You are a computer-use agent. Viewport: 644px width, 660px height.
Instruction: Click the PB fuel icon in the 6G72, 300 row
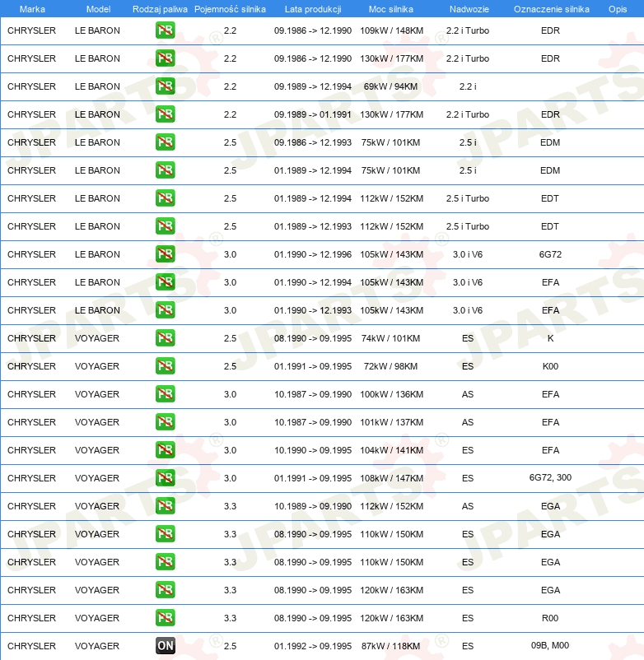click(x=166, y=478)
